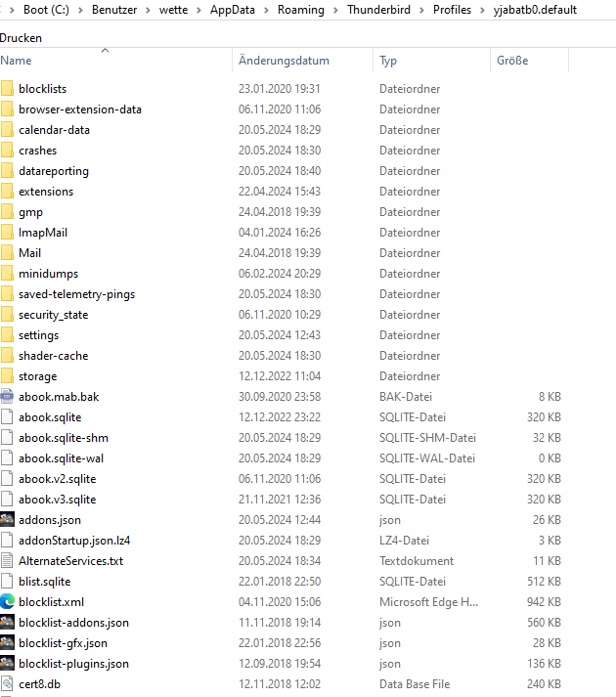Click the addons.json file icon

(7, 520)
